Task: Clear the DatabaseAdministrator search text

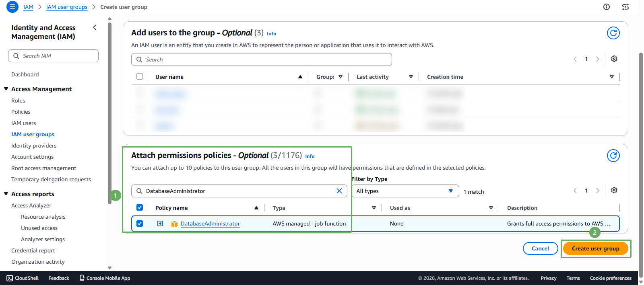Action: (339, 191)
